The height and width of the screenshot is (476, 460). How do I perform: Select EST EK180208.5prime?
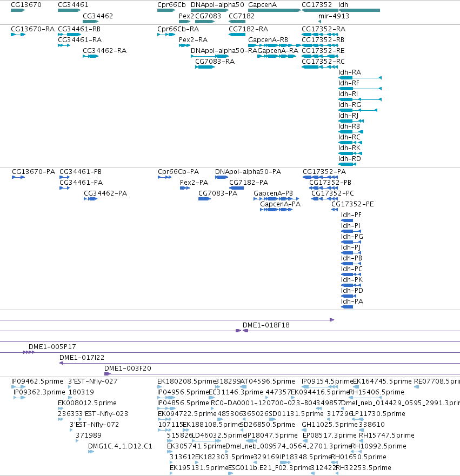coord(159,387)
